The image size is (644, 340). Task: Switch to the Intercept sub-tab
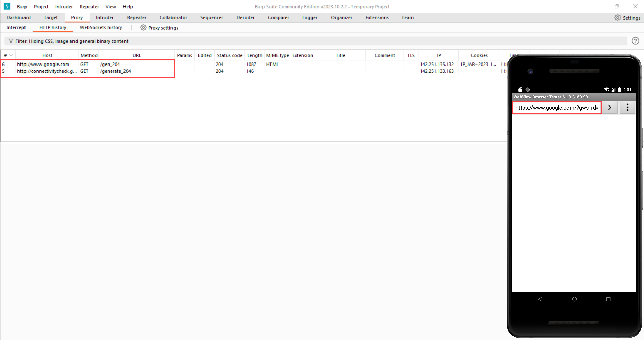[16, 28]
